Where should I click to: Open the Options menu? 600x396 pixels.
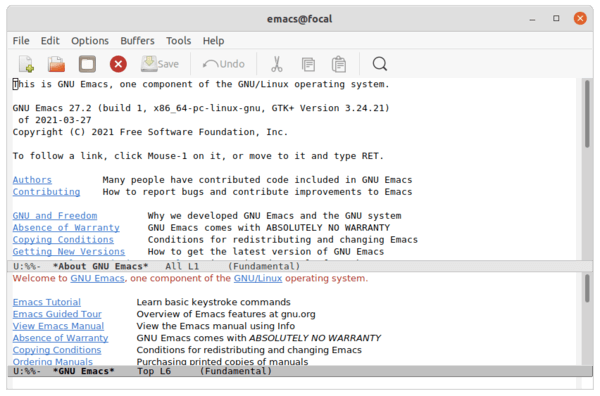90,41
